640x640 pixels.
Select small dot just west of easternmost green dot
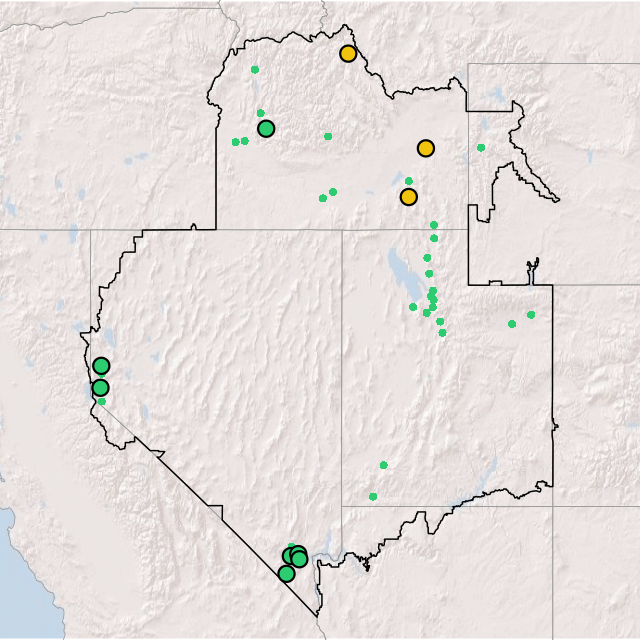tap(512, 324)
